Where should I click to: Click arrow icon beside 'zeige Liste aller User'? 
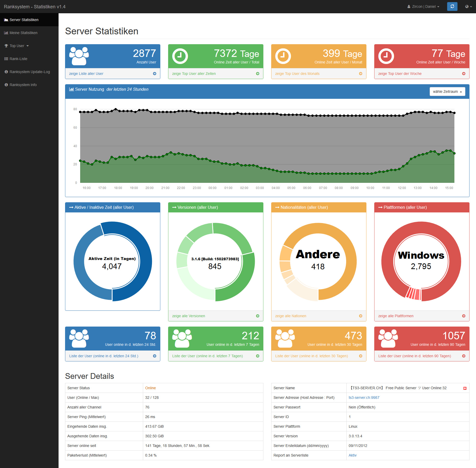pyautogui.click(x=155, y=74)
